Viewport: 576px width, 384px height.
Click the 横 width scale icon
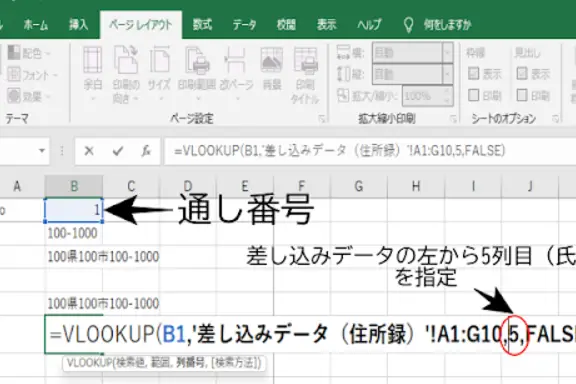(x=343, y=53)
